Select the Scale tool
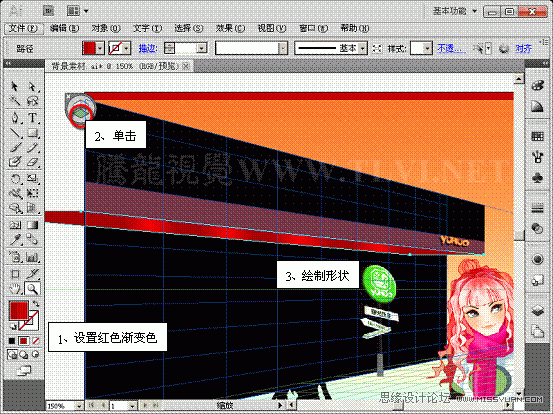The image size is (553, 414). coord(32,179)
